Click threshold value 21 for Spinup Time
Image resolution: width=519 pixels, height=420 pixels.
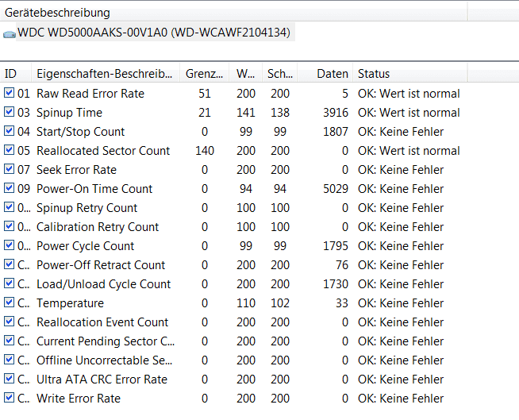(x=205, y=113)
